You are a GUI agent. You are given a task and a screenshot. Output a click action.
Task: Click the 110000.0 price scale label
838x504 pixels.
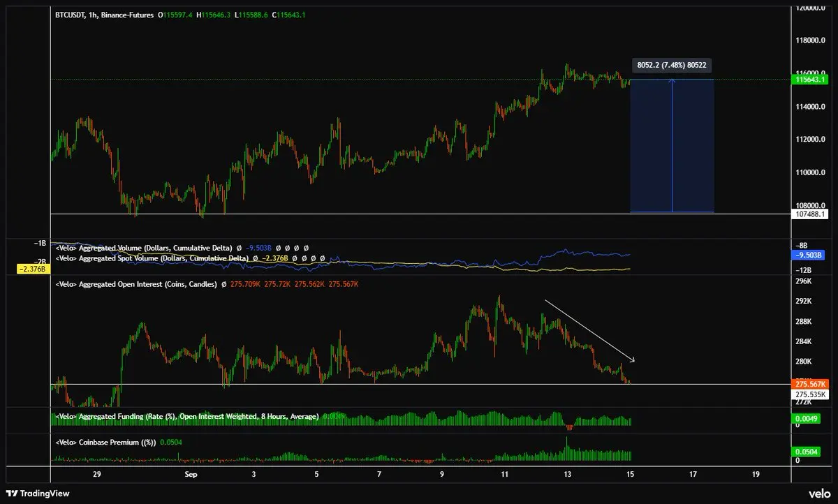coord(809,172)
